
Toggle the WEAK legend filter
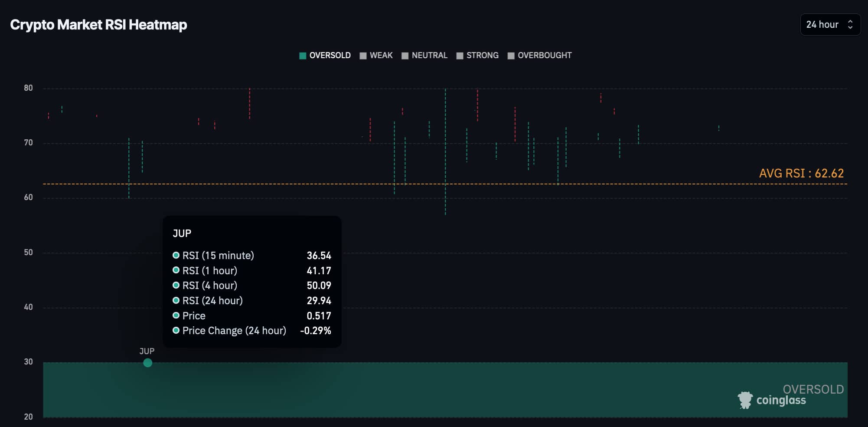376,56
